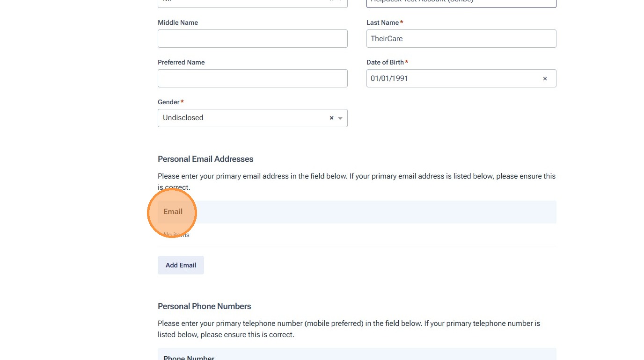Click the Email column header
This screenshot has width=644, height=360.
point(173,212)
